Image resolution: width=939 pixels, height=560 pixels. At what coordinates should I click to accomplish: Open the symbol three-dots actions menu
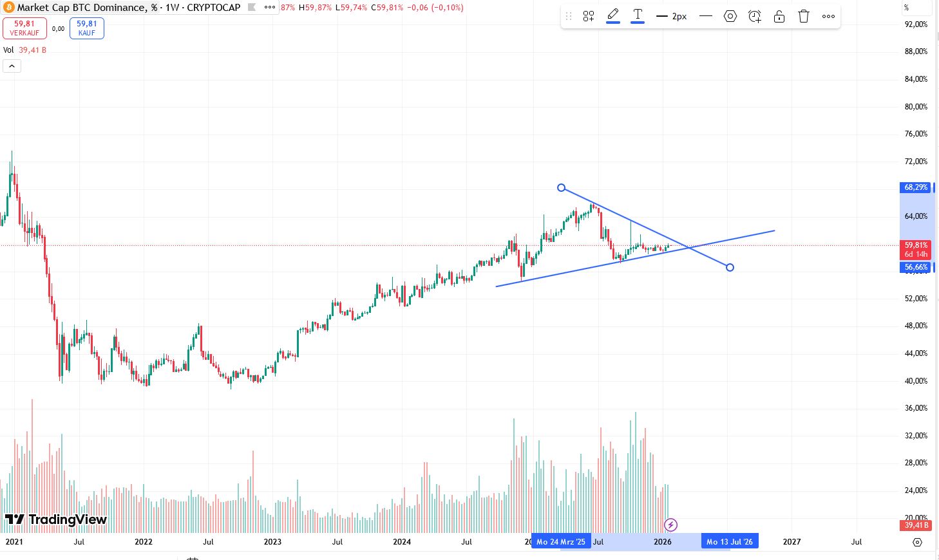click(x=269, y=7)
